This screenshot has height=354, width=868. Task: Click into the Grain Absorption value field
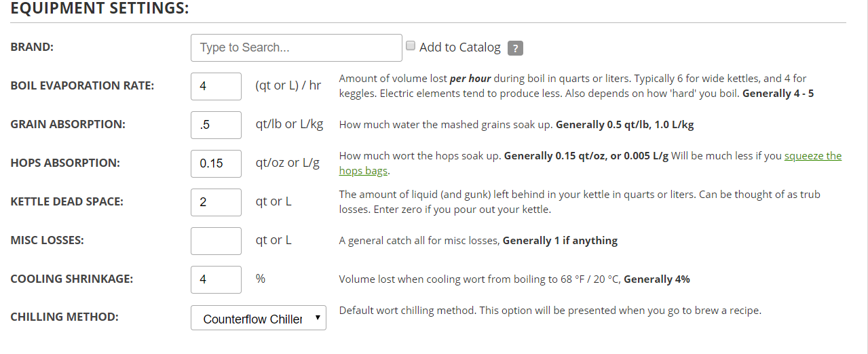click(216, 125)
